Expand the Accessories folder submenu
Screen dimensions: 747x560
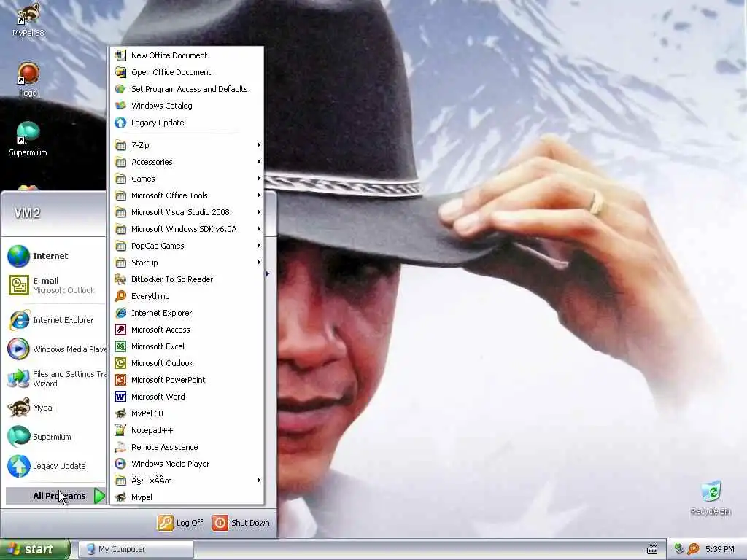coord(187,162)
